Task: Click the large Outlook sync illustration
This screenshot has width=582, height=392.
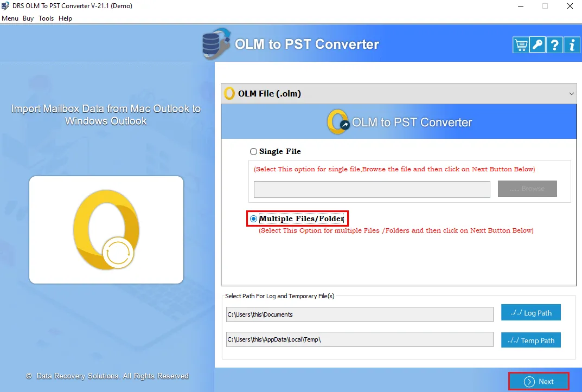Action: [106, 229]
